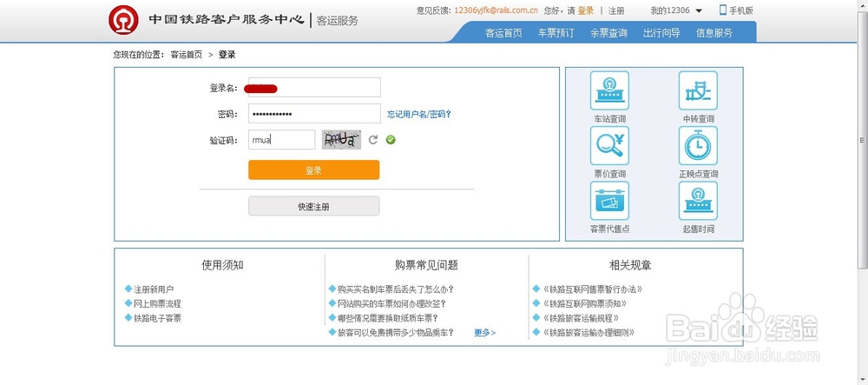Go to the 信息服务 nav tab
868x385 pixels.
pyautogui.click(x=714, y=33)
